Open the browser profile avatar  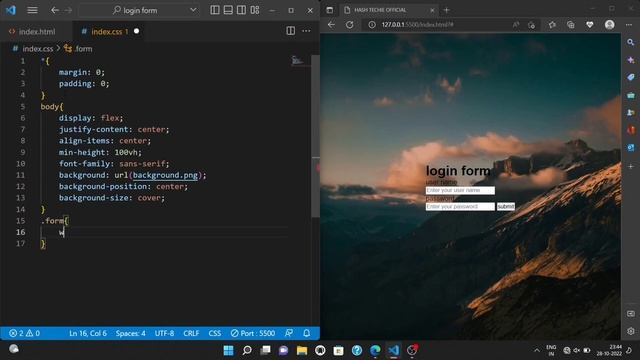pyautogui.click(x=610, y=24)
